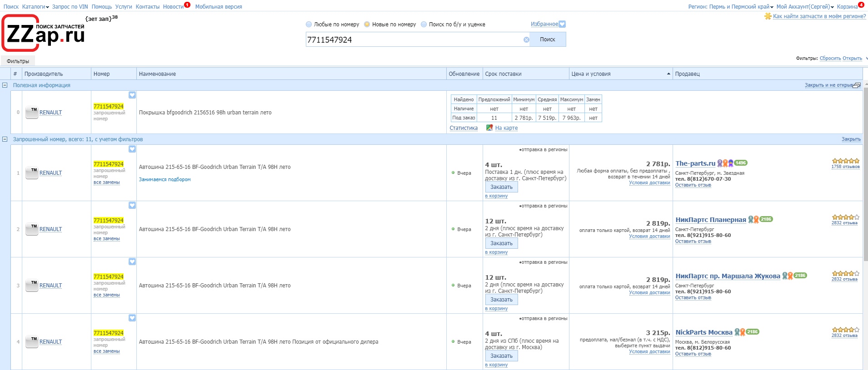Open Как найти запчасти в моём регионе link
This screenshot has height=370, width=868.
(x=819, y=16)
